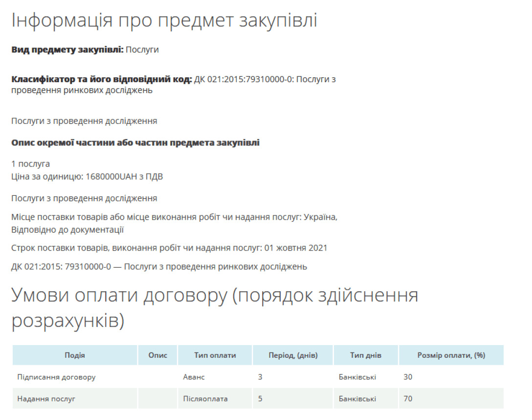
Task: Click the 'Умови оплати договору' section heading
Action: (215, 307)
